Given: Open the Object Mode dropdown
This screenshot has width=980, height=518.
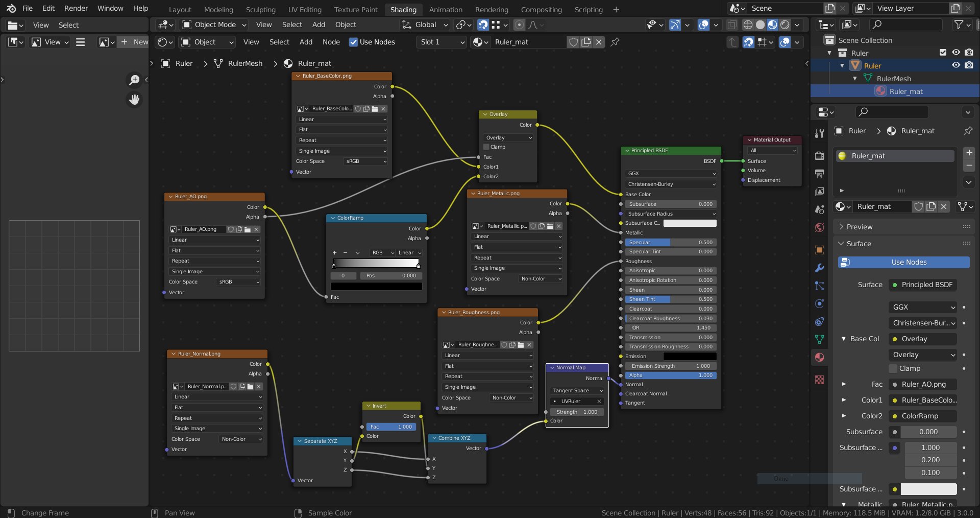Looking at the screenshot, I should pos(214,25).
